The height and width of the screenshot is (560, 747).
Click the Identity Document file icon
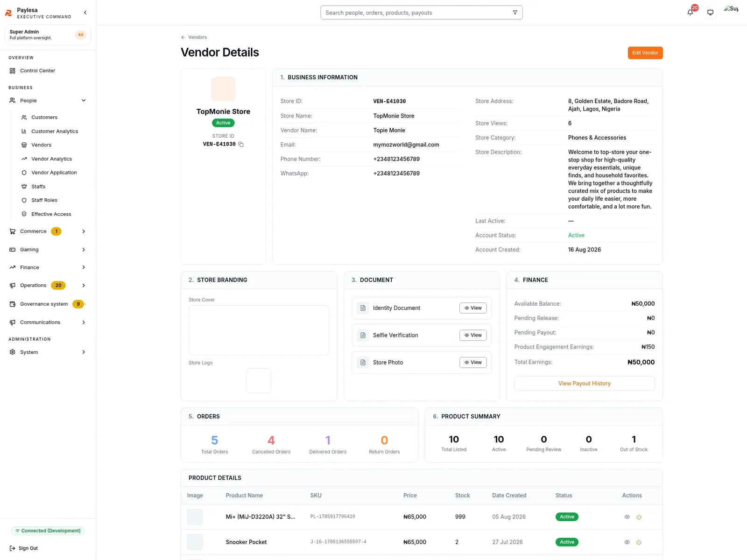point(363,308)
